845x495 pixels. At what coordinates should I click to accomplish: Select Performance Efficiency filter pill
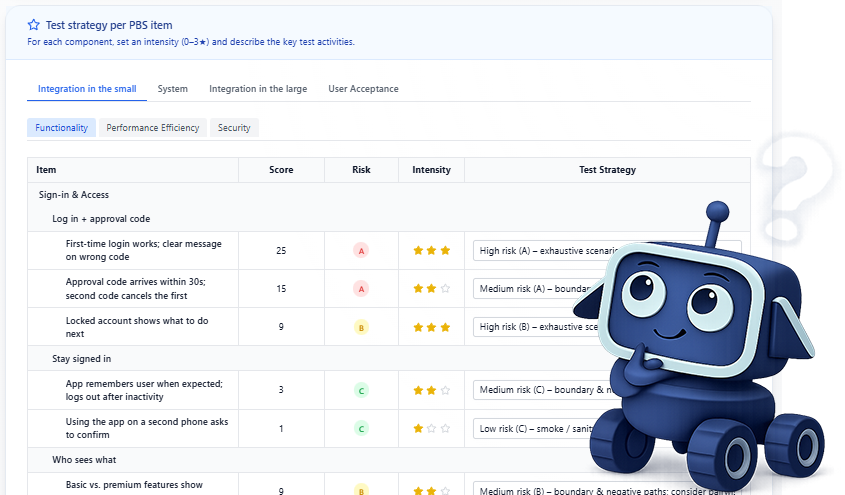pyautogui.click(x=153, y=128)
